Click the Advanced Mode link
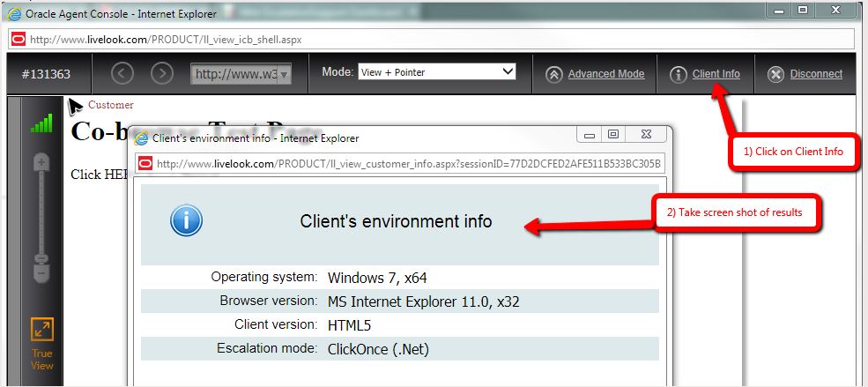Screen dimensions: 868x387 606,74
